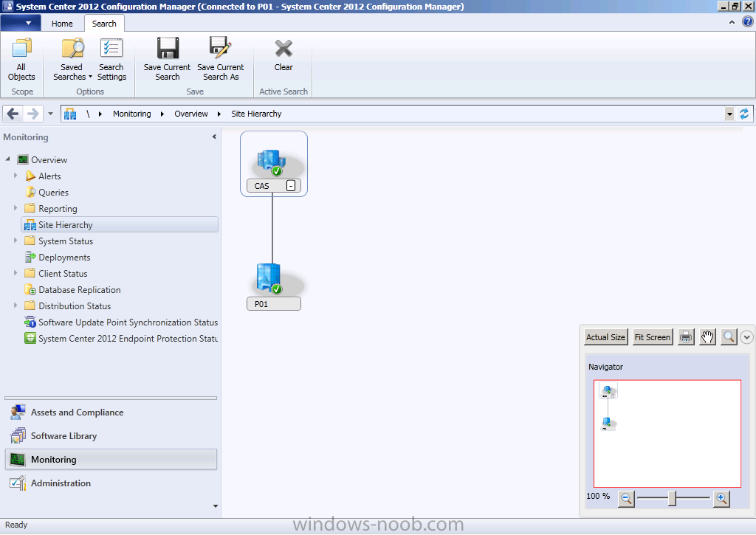This screenshot has height=535, width=756.
Task: Open the application menu dropdown
Action: point(20,23)
